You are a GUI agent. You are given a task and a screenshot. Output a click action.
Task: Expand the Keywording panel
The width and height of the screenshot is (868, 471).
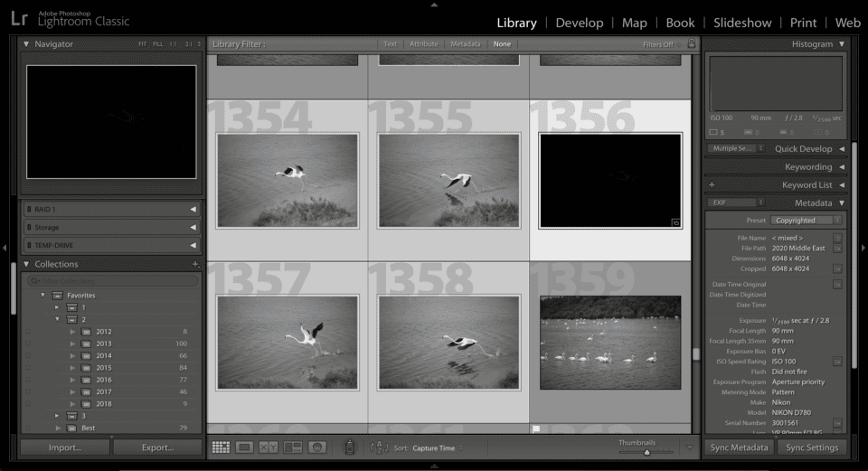tap(842, 166)
